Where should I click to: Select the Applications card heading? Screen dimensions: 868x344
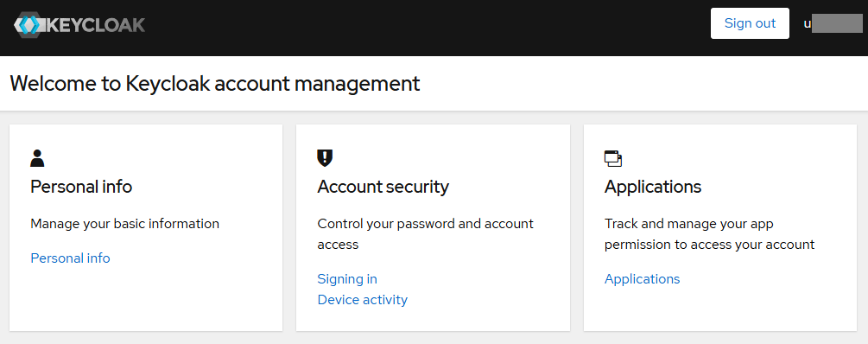[653, 187]
